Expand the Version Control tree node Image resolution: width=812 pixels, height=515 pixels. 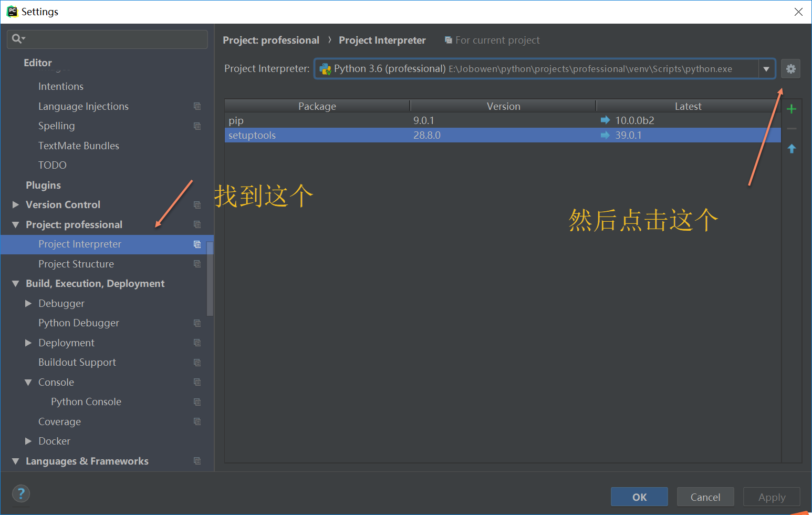pos(16,204)
